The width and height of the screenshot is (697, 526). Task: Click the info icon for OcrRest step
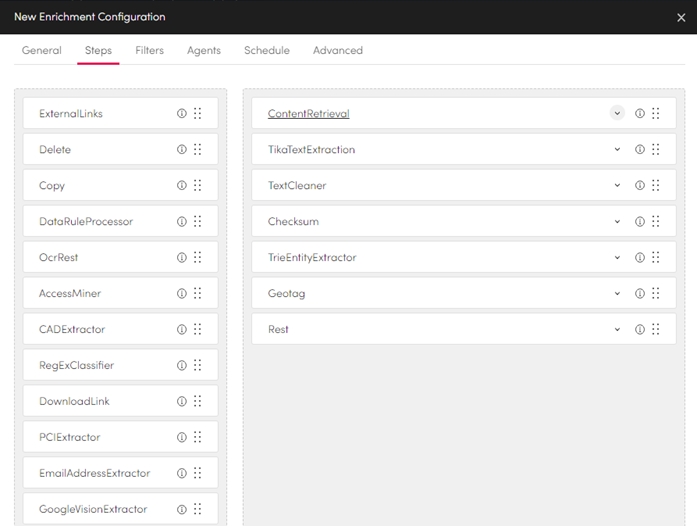[182, 258]
